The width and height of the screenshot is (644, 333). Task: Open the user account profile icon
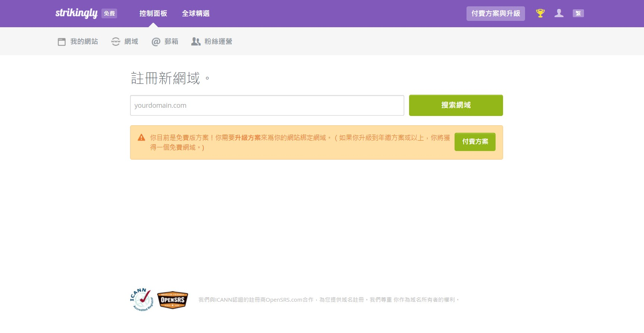[559, 13]
